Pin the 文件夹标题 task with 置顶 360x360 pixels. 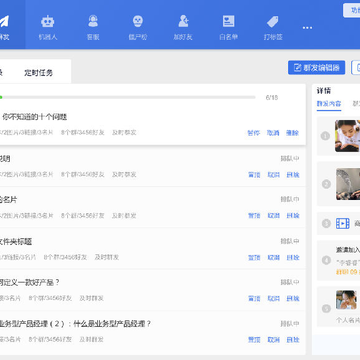point(254,257)
